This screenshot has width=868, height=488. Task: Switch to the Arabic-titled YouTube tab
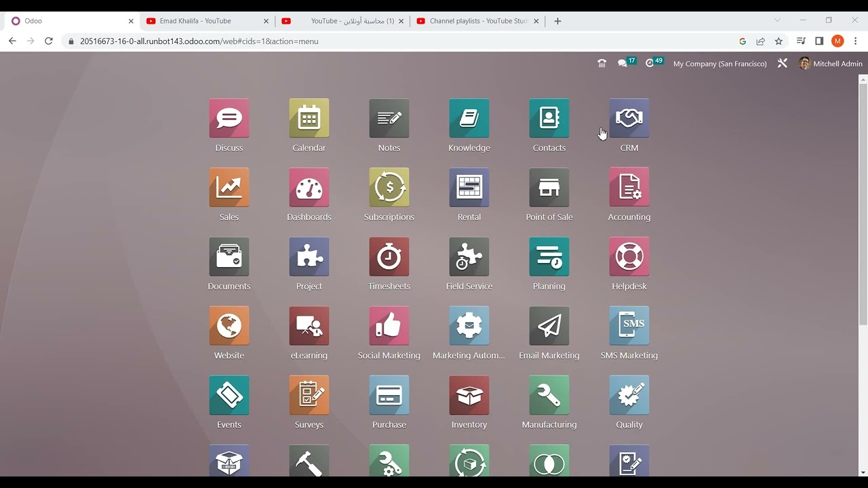(342, 21)
